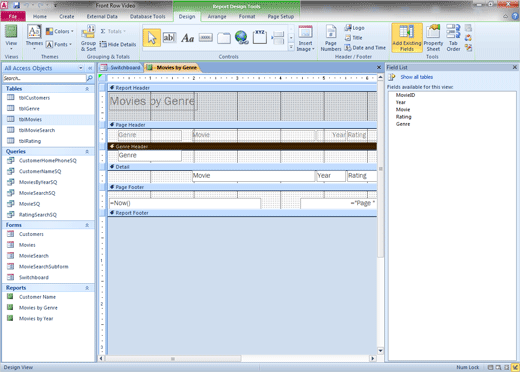Expand the Insert Image dropdown
This screenshot has width=520, height=372.
[x=305, y=39]
